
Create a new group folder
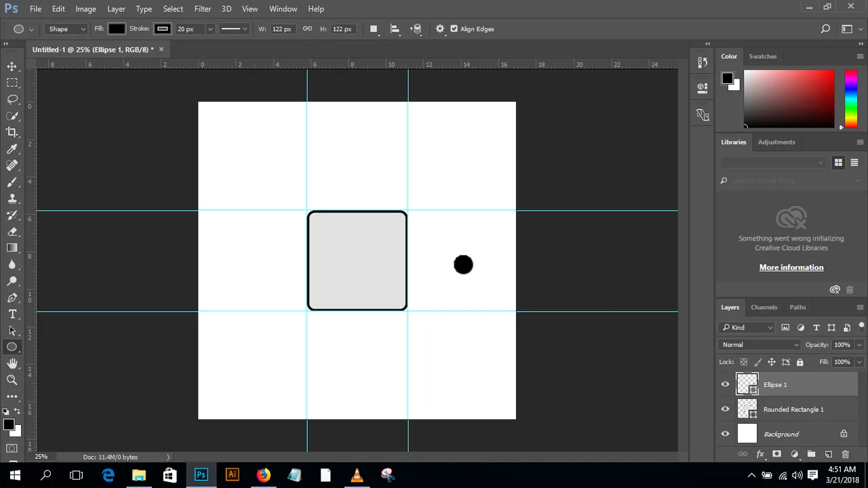811,454
